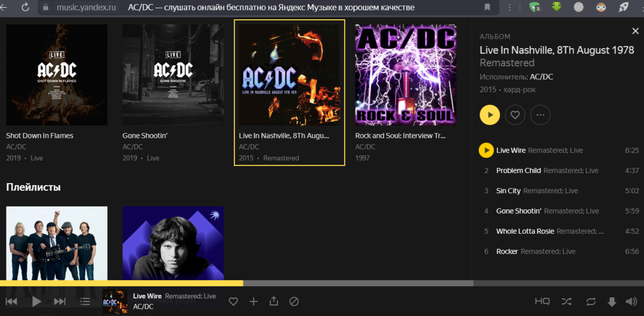Share the current track

pos(274,301)
